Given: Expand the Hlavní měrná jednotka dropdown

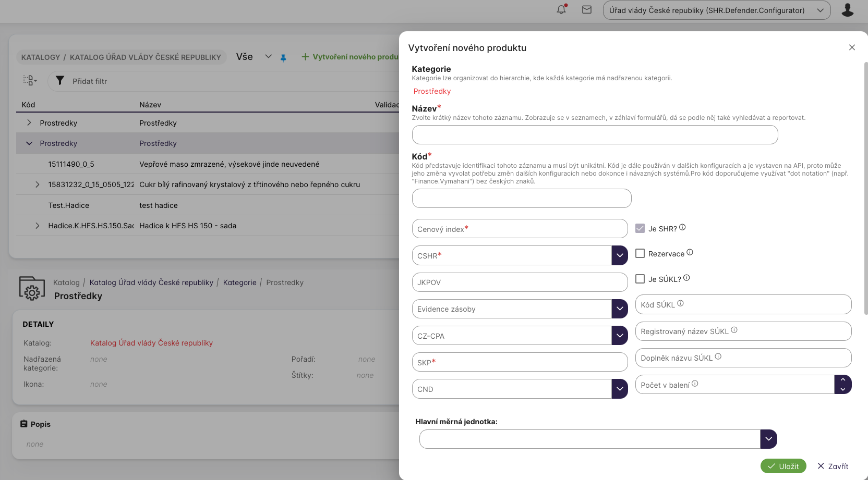Looking at the screenshot, I should coord(768,439).
